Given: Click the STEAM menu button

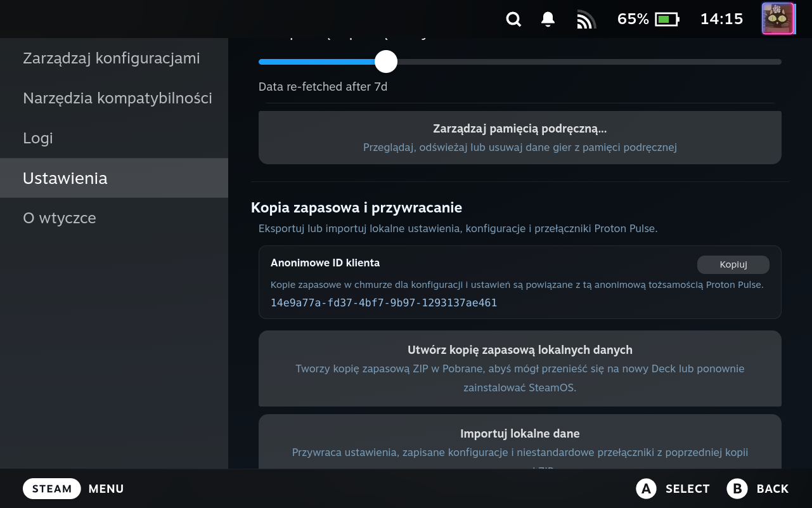Looking at the screenshot, I should pyautogui.click(x=52, y=488).
